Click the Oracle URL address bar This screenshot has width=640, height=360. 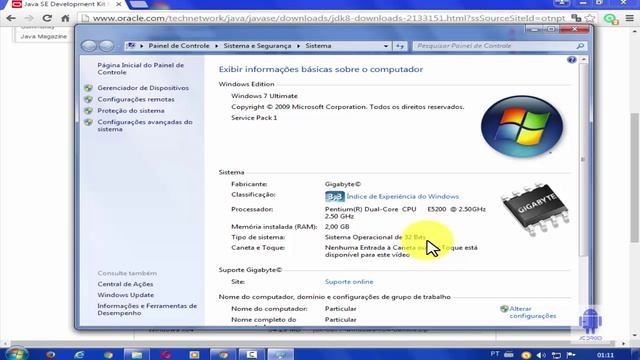329,18
